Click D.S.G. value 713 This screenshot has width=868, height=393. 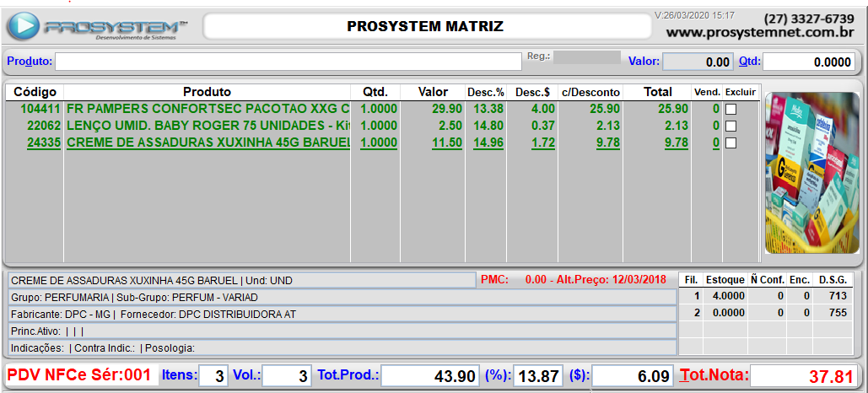(x=838, y=296)
